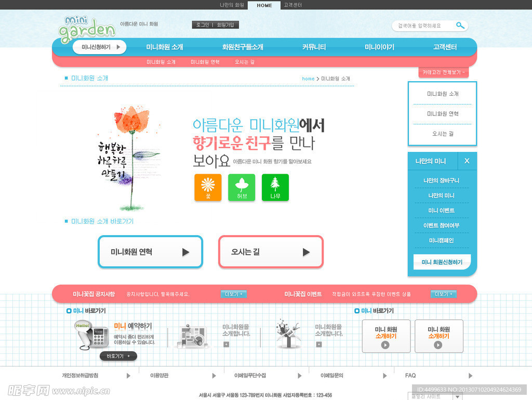Image resolution: width=532 pixels, height=400 pixels.
Task: Close the 나만의 미니 panel with X
Action: coord(467,161)
